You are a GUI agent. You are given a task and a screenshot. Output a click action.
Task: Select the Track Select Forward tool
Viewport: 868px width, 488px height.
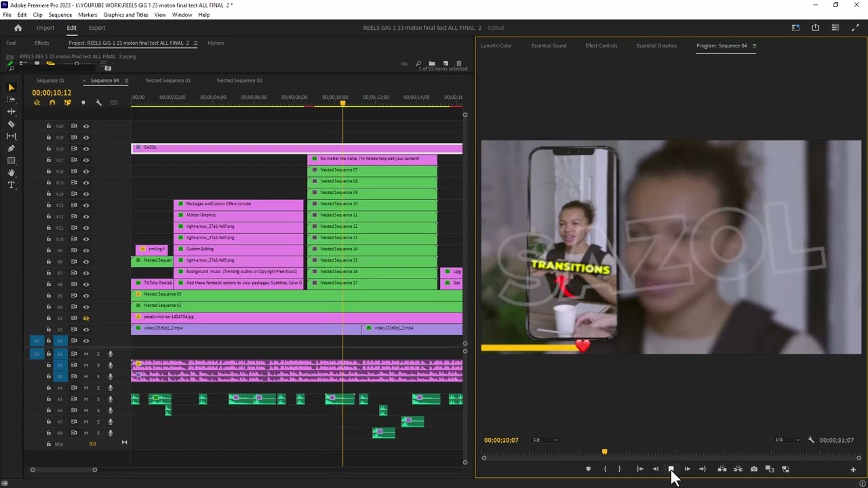[11, 100]
